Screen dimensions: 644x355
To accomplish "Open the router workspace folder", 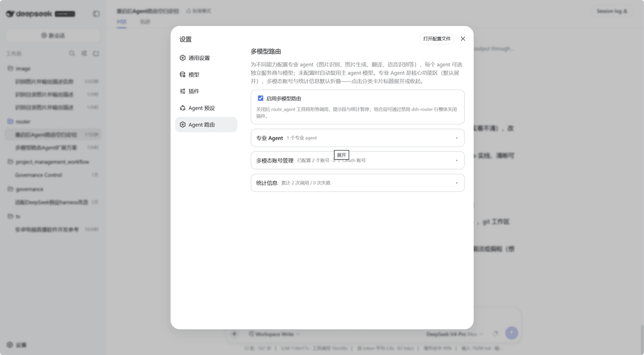I will point(53,121).
